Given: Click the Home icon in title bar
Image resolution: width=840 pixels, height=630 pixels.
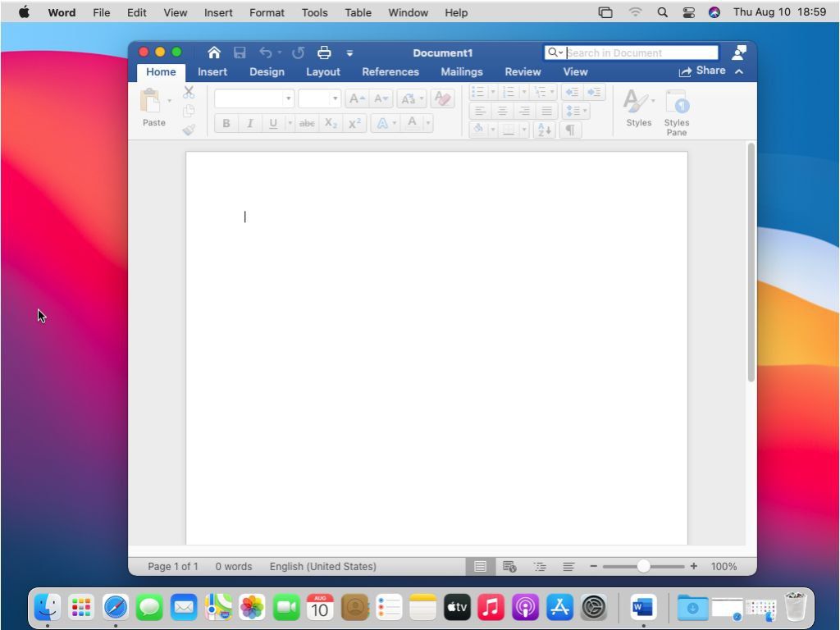Looking at the screenshot, I should (x=214, y=53).
